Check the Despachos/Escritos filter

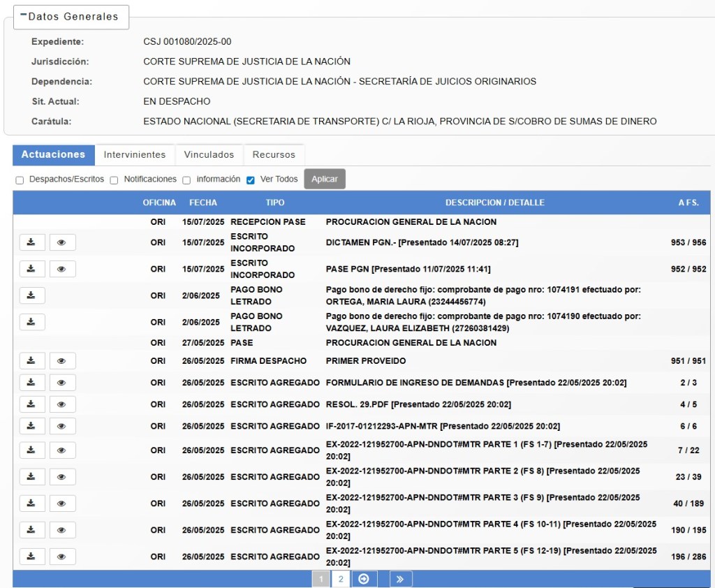pos(20,180)
